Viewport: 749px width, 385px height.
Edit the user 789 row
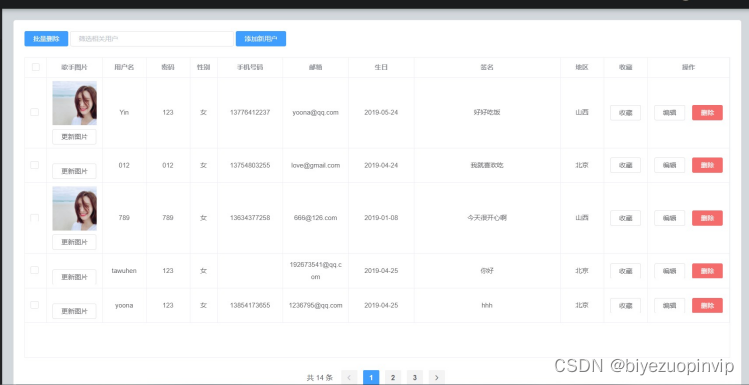click(x=669, y=218)
